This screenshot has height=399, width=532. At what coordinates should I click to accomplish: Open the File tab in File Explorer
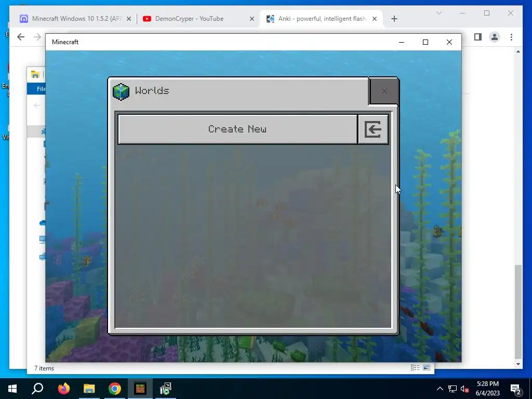tap(37, 89)
